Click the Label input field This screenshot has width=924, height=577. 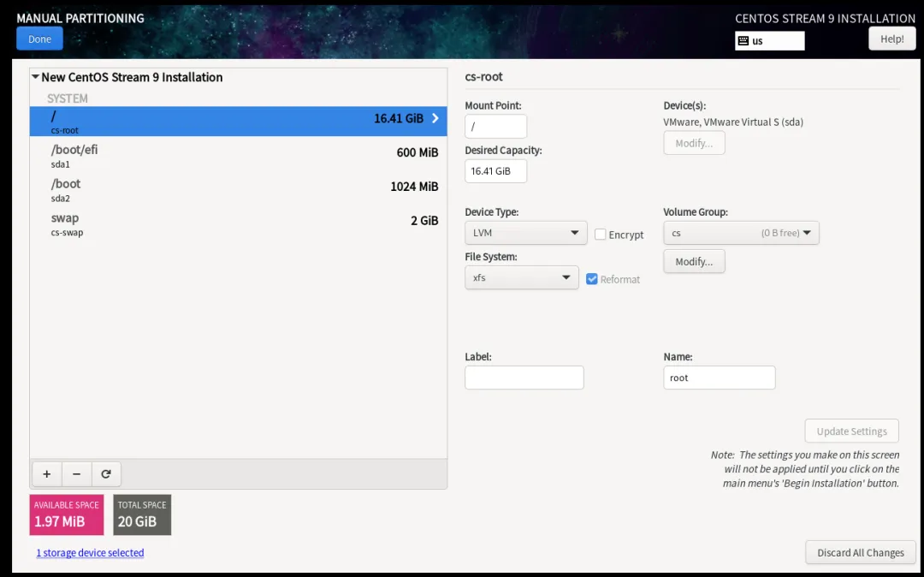(x=524, y=378)
